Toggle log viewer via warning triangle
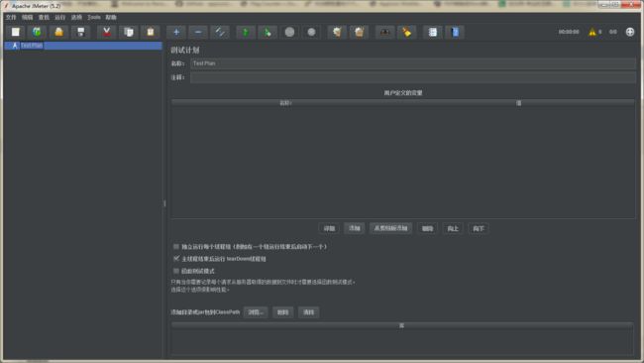Image resolution: width=644 pixels, height=363 pixels. 592,32
